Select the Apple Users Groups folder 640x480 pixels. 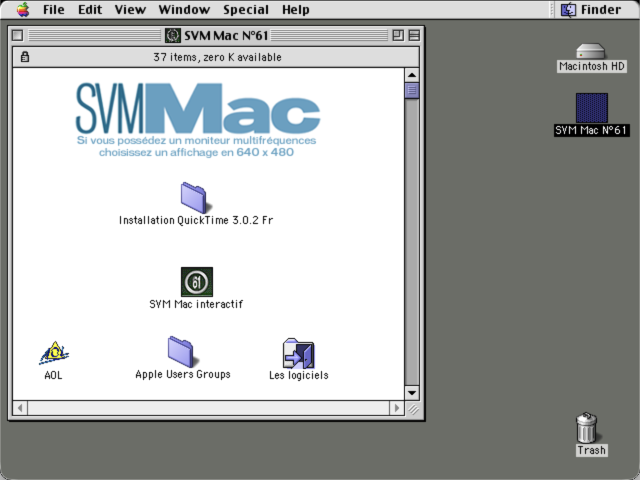[x=183, y=352]
